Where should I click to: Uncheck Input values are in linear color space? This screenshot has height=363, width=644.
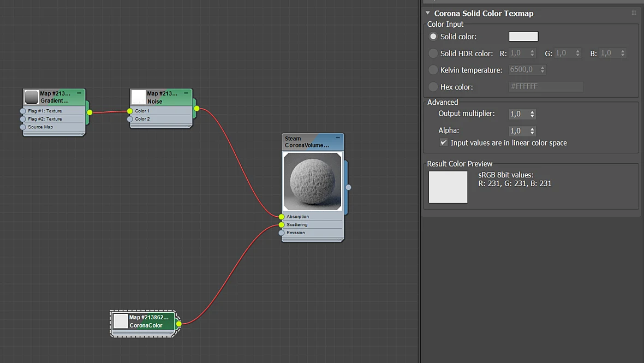[x=444, y=142]
